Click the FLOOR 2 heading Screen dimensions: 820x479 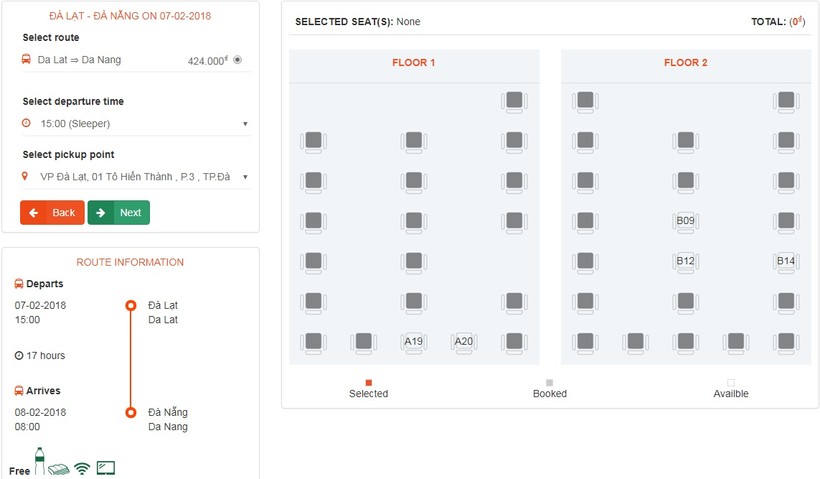tap(686, 63)
